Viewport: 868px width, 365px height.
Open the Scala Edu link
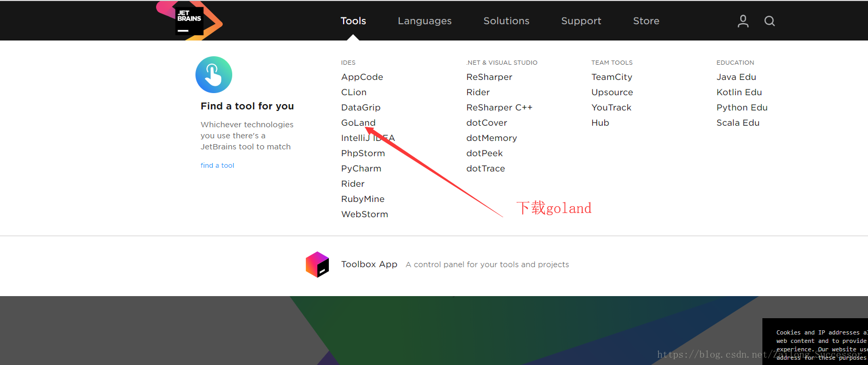[x=738, y=123]
